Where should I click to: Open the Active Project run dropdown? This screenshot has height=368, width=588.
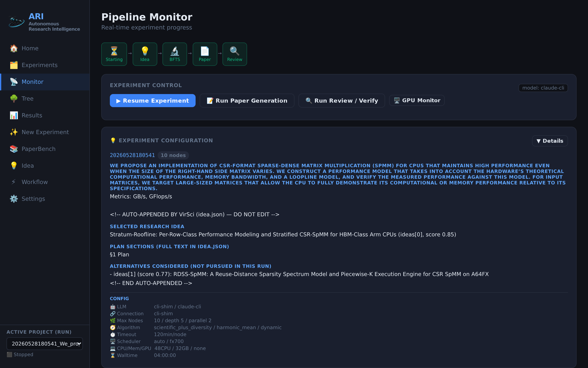(45, 344)
